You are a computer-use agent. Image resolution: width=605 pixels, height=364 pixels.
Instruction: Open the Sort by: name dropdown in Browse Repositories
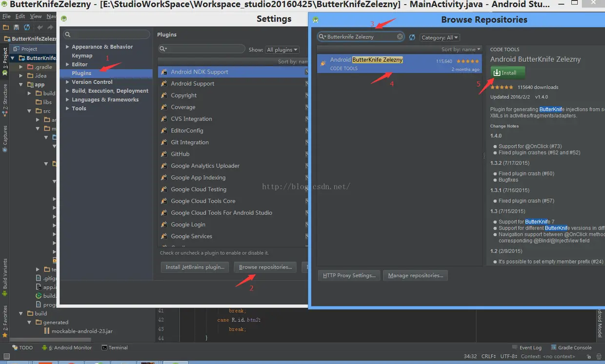(461, 49)
